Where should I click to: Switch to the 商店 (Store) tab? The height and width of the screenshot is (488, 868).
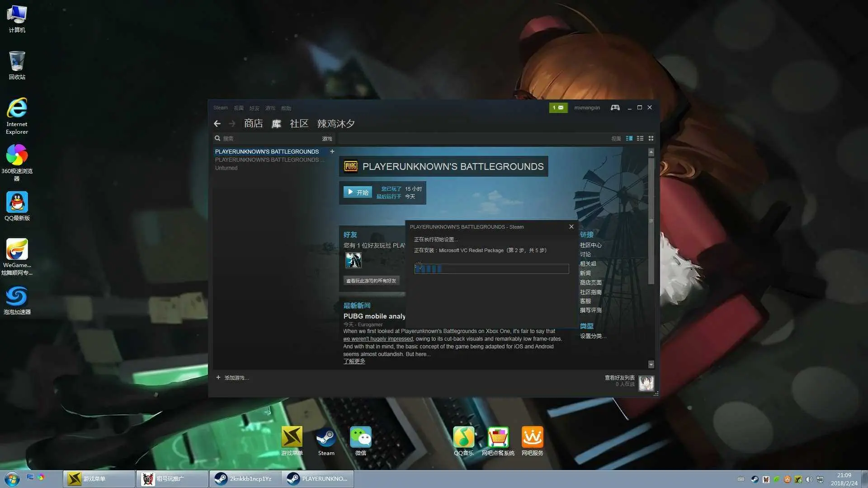(253, 123)
